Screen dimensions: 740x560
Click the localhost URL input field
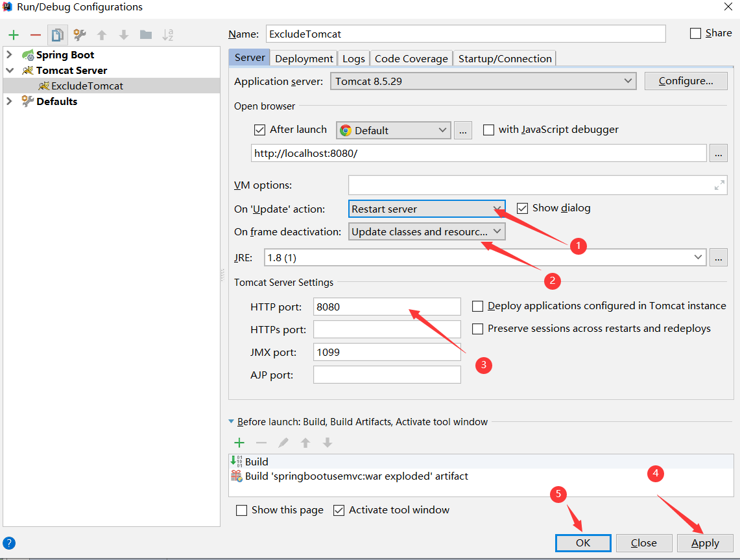tap(479, 154)
